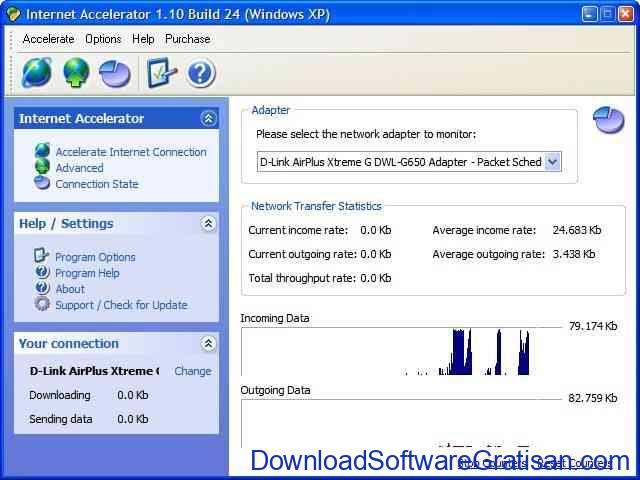
Task: Collapse the Internet Accelerator panel
Action: [x=209, y=119]
